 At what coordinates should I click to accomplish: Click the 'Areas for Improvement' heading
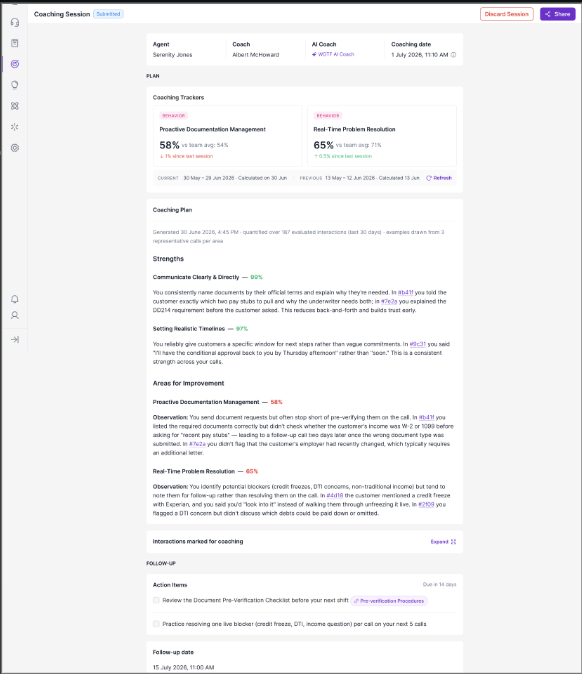(x=188, y=383)
